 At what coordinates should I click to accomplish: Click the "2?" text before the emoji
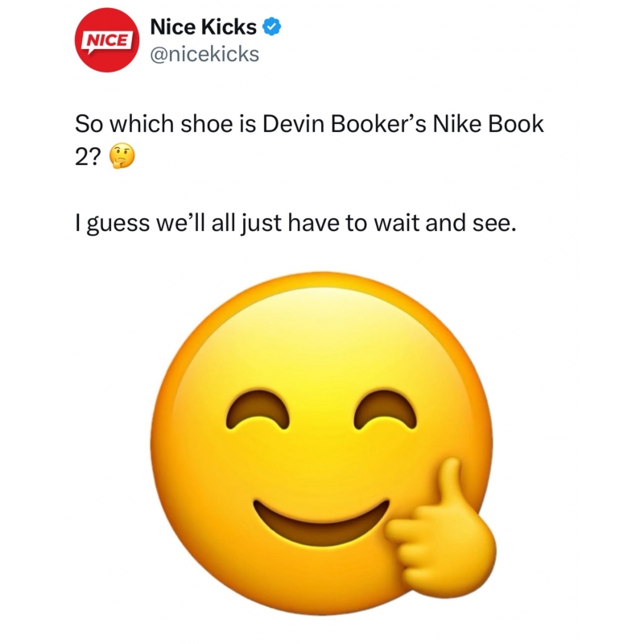pyautogui.click(x=88, y=156)
